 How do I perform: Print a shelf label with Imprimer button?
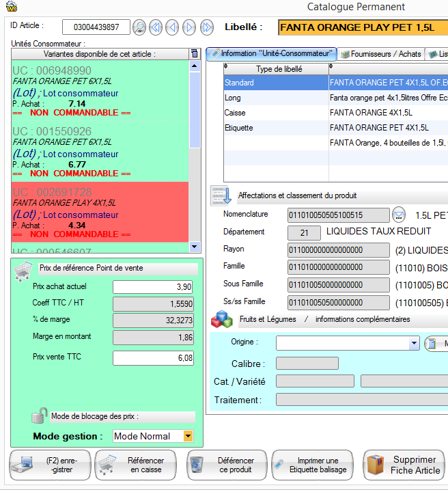point(312,465)
